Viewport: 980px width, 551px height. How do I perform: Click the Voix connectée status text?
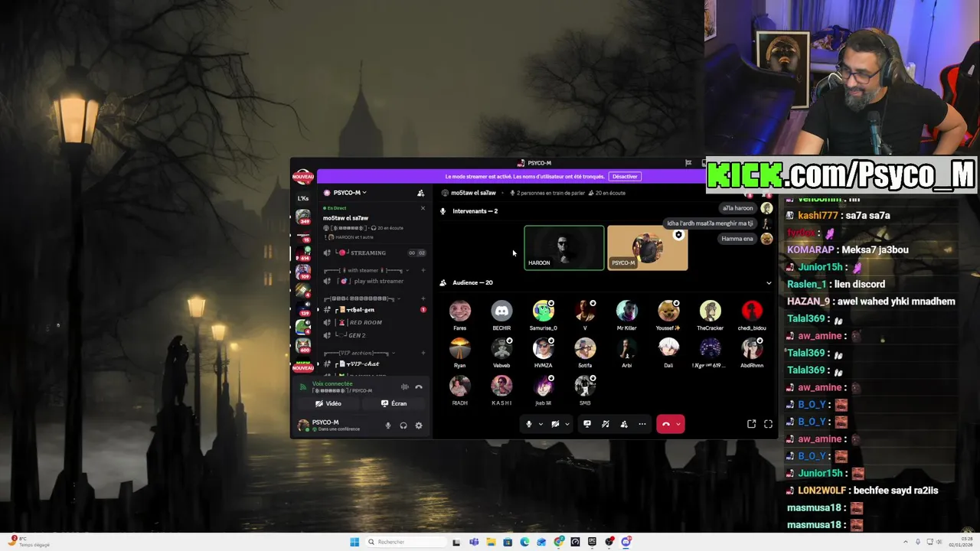332,384
